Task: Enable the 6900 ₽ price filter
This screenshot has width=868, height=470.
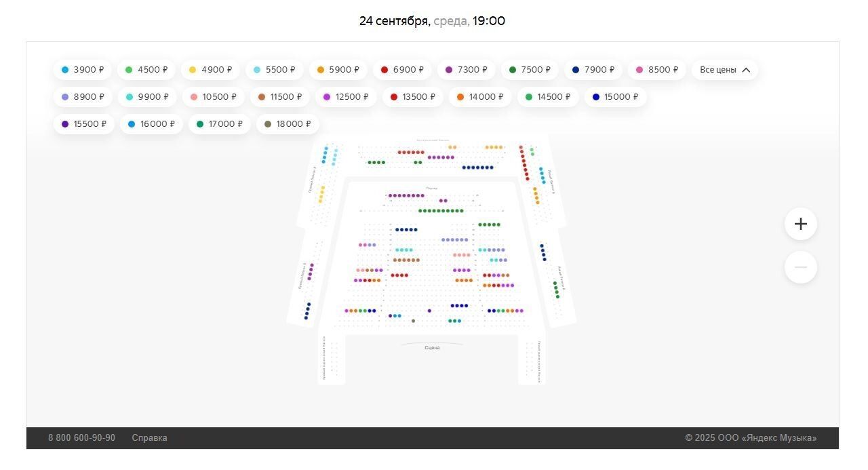Action: pos(402,70)
